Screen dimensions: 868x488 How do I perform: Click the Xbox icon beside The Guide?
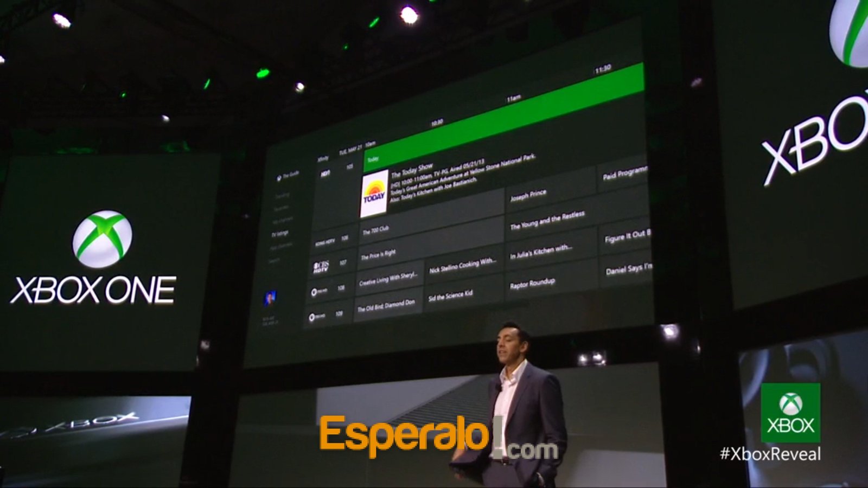tap(279, 177)
